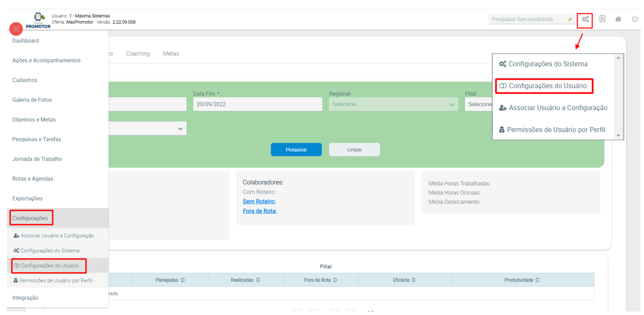
Task: Choose Associar Usuário a Configuração in gear dropdown
Action: [x=553, y=108]
